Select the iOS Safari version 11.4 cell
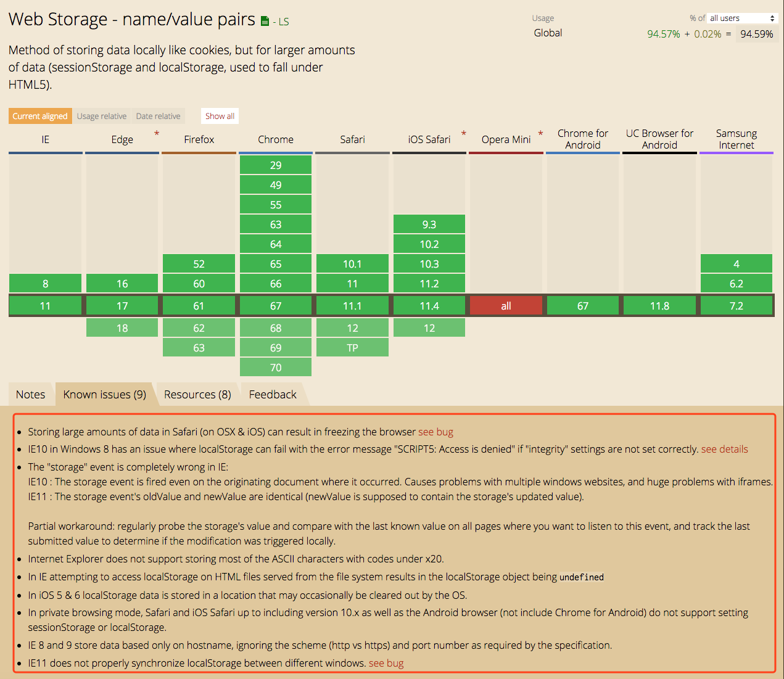The height and width of the screenshot is (679, 784). point(429,306)
